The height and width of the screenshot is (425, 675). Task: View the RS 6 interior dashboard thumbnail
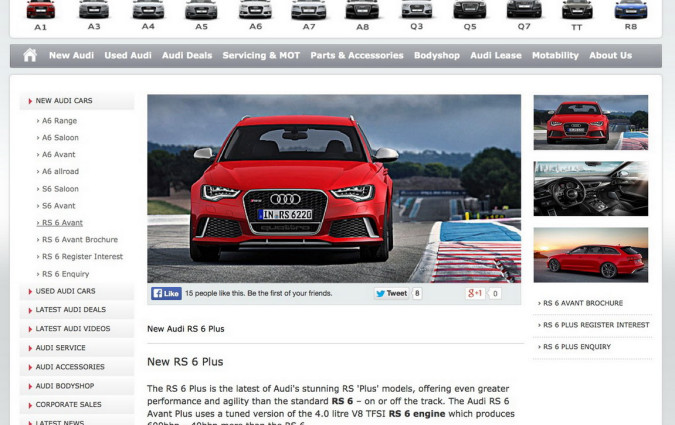pos(590,188)
